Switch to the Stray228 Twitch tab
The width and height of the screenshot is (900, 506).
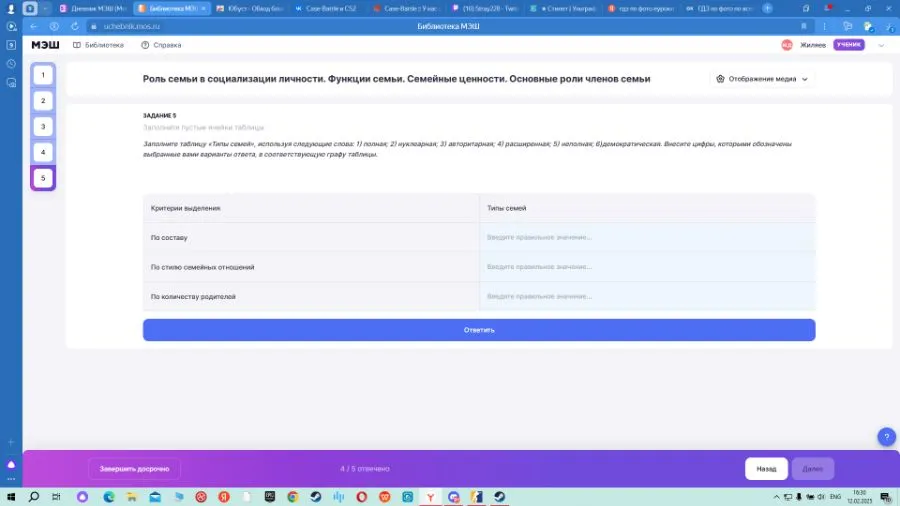pyautogui.click(x=484, y=9)
